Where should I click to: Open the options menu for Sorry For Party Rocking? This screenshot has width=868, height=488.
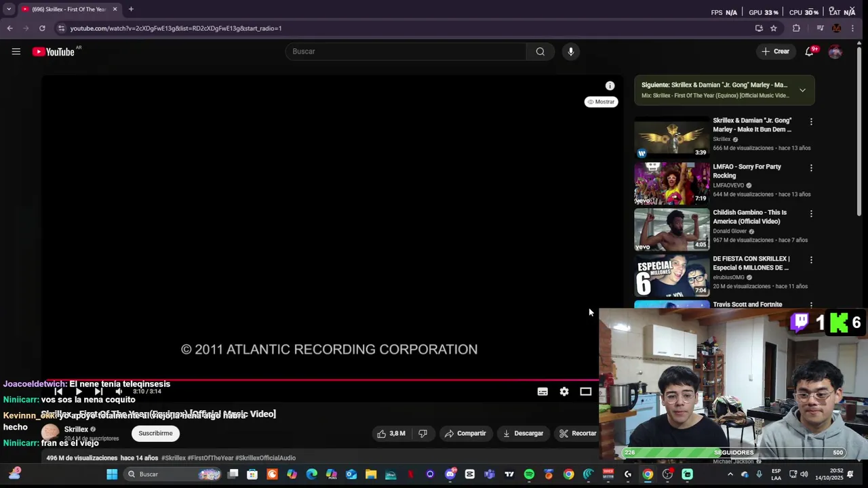coord(811,167)
